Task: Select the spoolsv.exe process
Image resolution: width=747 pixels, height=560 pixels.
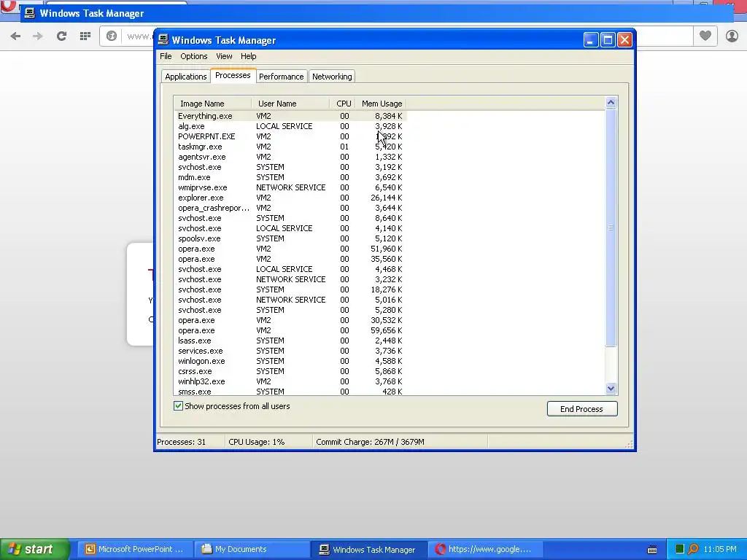Action: (290, 238)
